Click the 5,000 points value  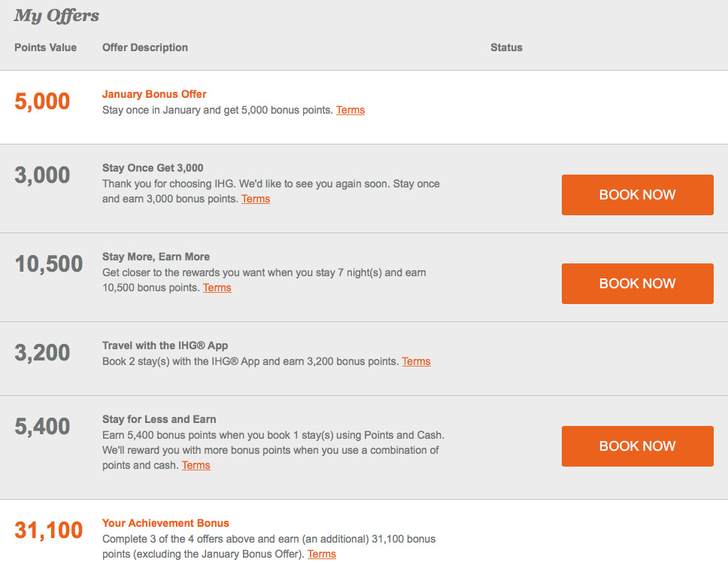click(42, 102)
